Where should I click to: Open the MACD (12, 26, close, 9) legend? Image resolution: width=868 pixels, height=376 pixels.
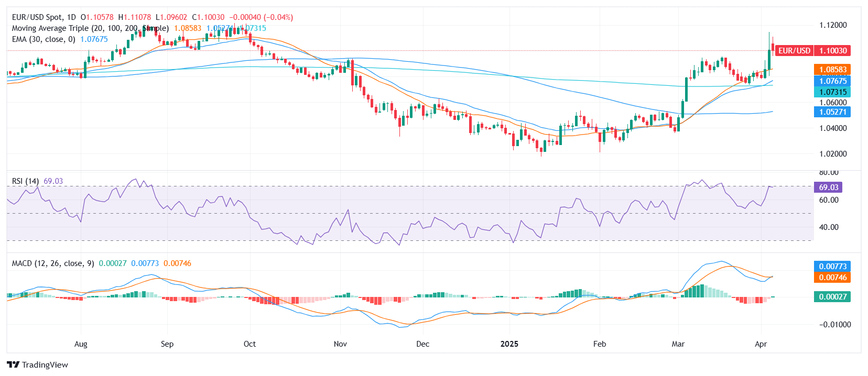[x=53, y=263]
